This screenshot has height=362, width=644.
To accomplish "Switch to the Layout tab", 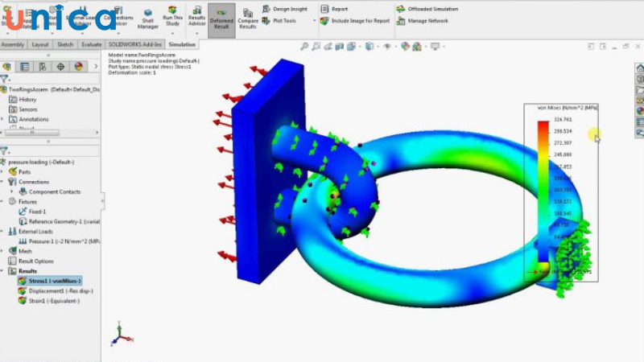I will [40, 44].
